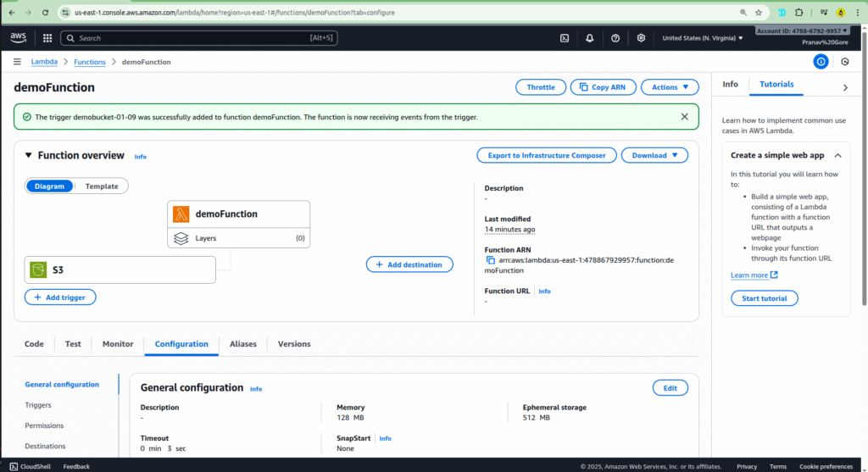Click the chevron next to Tutorials tab

pos(845,87)
